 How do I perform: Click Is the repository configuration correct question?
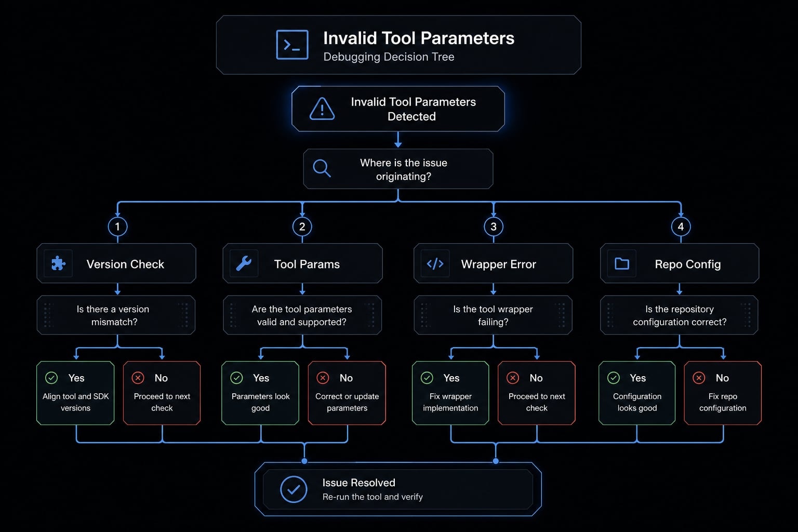click(x=679, y=315)
